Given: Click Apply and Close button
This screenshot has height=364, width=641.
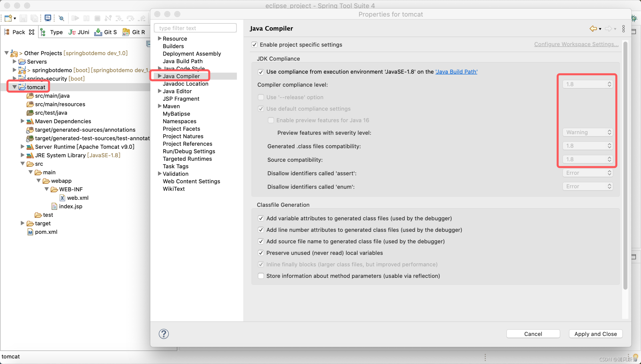Looking at the screenshot, I should point(596,334).
